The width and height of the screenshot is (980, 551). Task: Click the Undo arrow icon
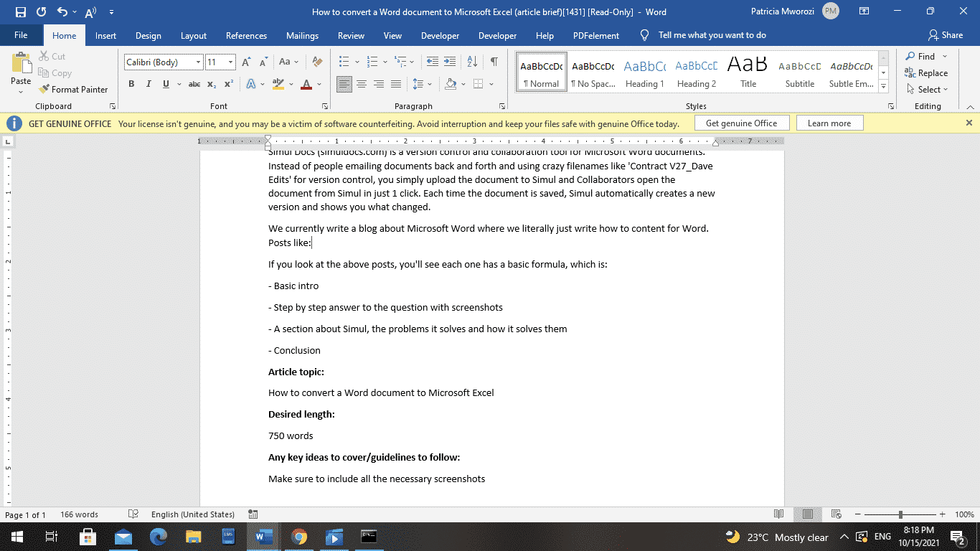pos(62,12)
